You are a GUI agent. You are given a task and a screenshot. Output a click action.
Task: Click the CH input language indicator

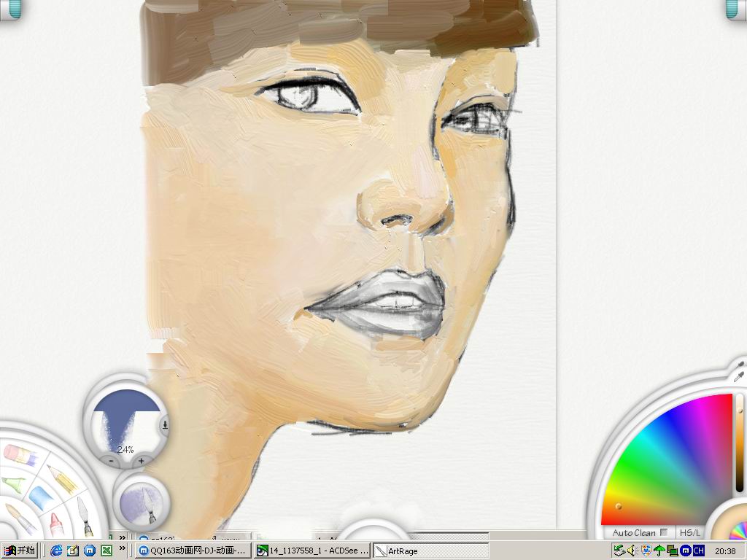tap(698, 551)
